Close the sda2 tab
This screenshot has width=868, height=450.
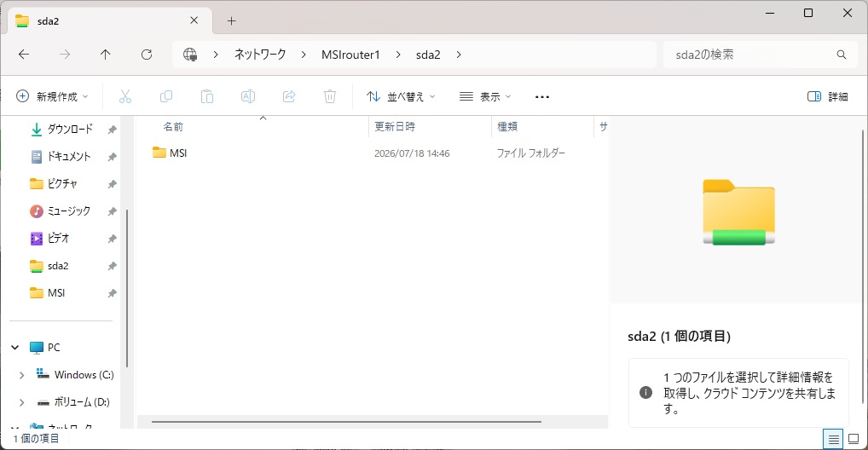(x=194, y=20)
